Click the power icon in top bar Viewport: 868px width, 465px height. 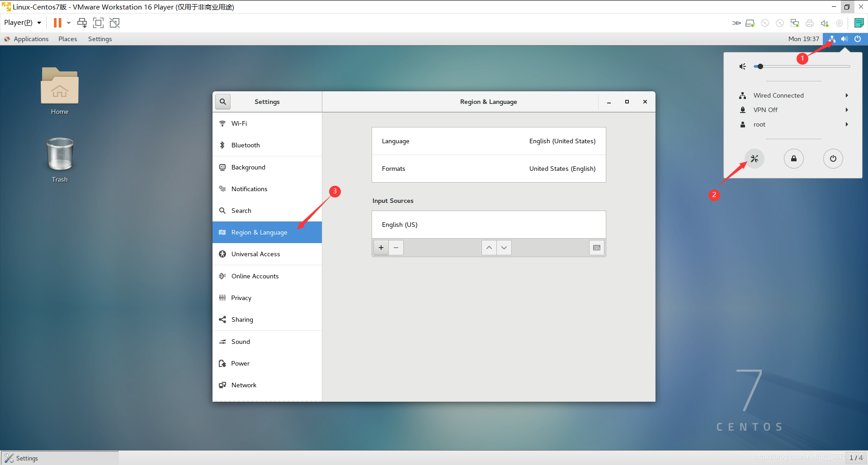(x=858, y=39)
